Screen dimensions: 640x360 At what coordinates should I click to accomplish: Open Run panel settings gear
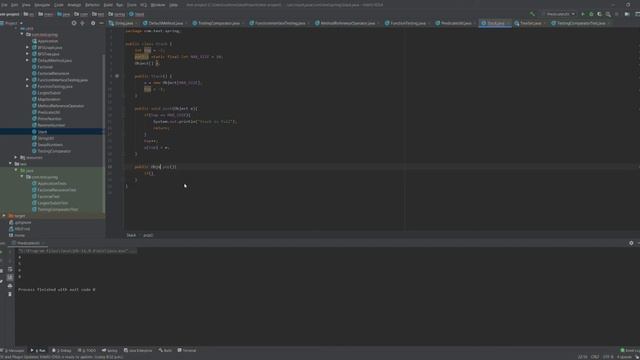point(631,243)
